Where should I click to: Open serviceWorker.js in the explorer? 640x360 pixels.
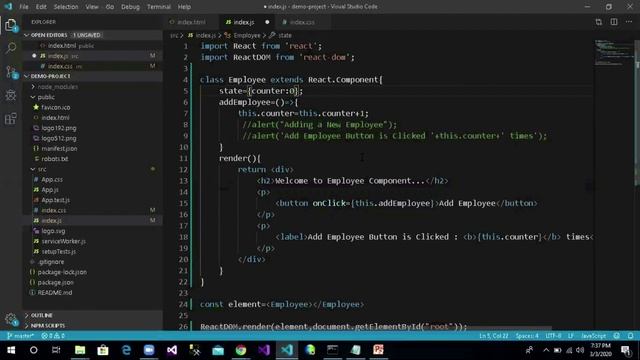(63, 241)
